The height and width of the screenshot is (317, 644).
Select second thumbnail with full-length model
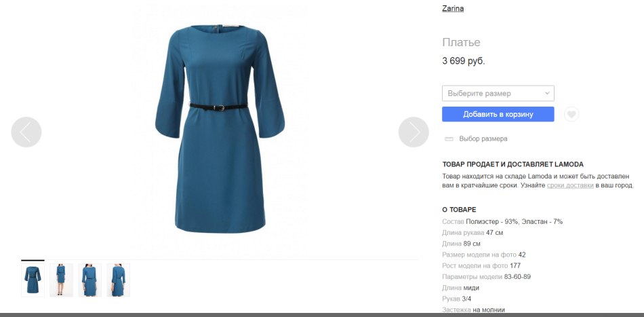coord(61,280)
